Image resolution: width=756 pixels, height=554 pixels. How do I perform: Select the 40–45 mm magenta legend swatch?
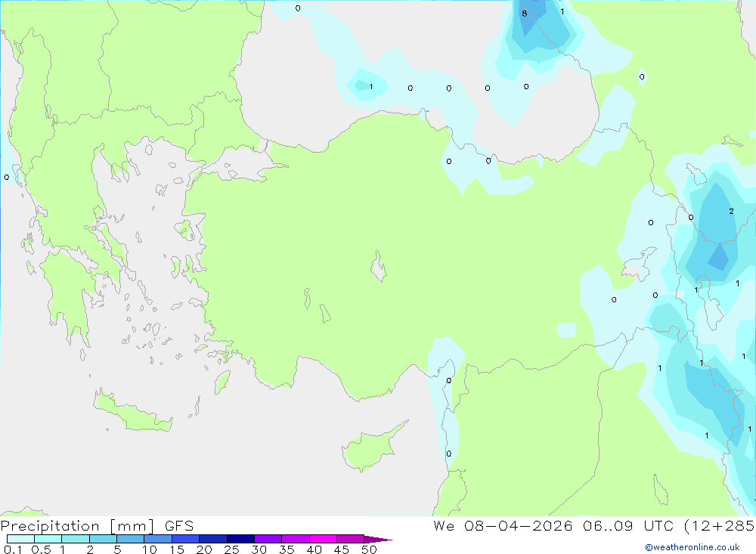click(323, 539)
